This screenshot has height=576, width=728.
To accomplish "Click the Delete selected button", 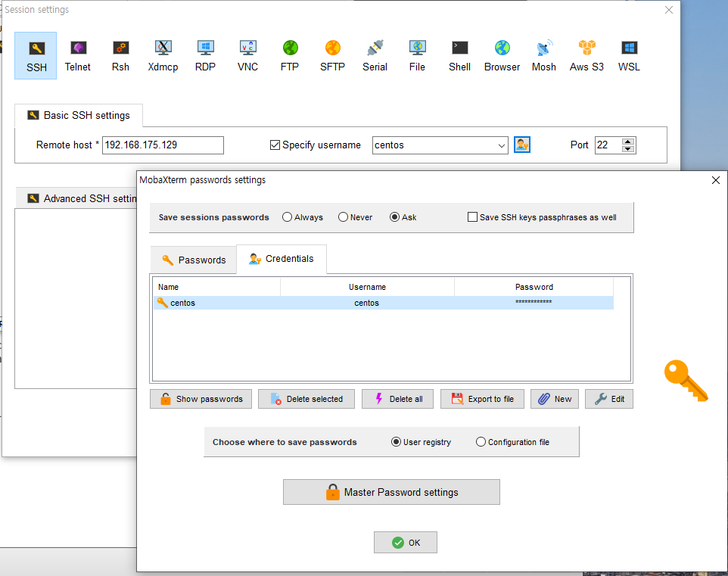I will click(x=306, y=399).
